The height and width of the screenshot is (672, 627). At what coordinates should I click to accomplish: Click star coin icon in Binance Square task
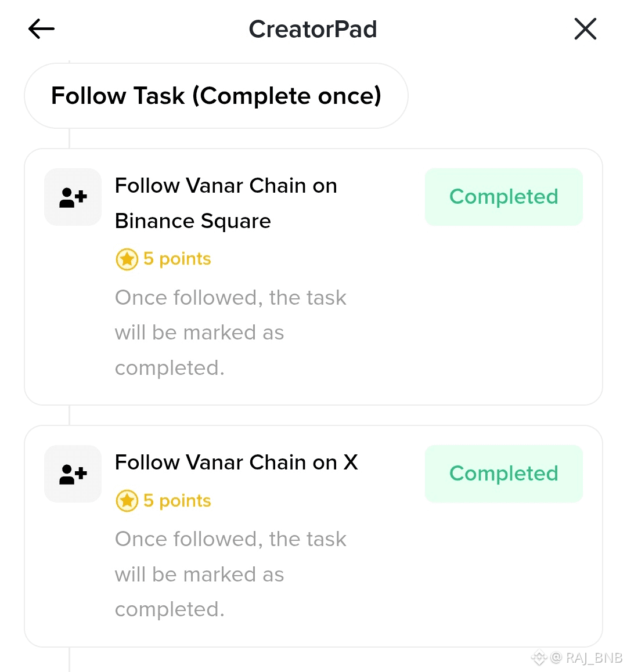(127, 259)
